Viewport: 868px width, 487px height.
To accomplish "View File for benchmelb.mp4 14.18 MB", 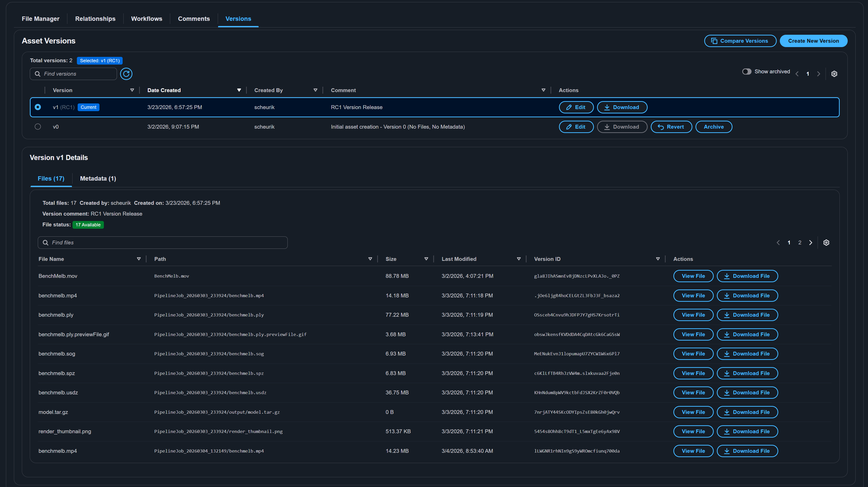I will coord(693,295).
